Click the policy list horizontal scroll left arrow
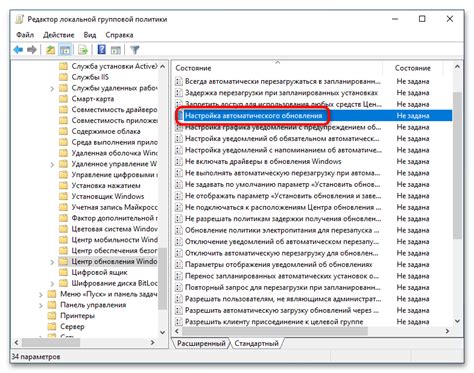 (177, 331)
